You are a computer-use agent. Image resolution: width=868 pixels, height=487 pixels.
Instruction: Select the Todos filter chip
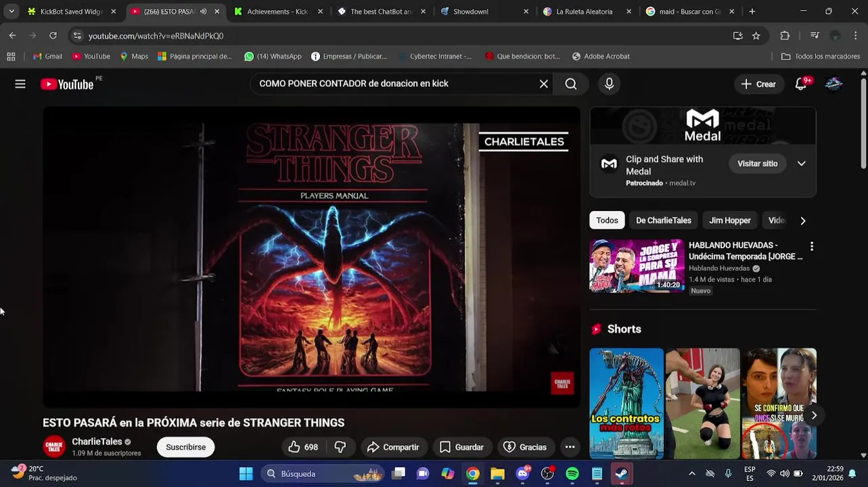[x=607, y=221]
